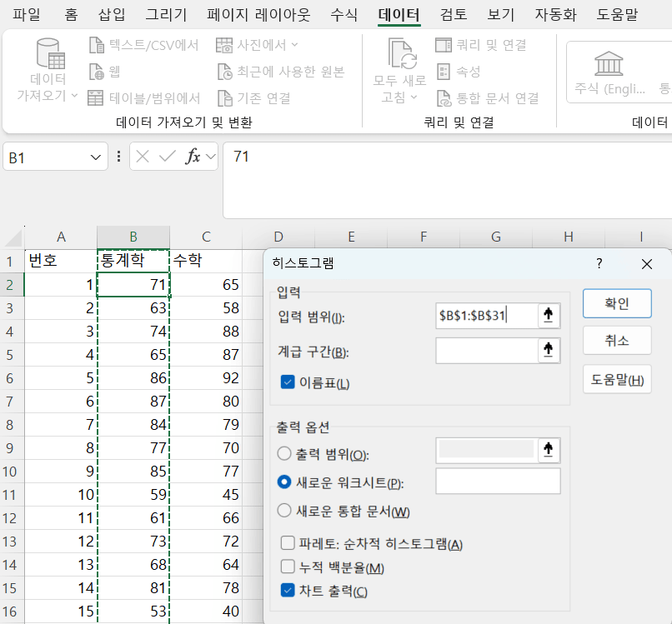This screenshot has height=624, width=672.
Task: Open the 삽입 ribbon tab
Action: tap(113, 15)
